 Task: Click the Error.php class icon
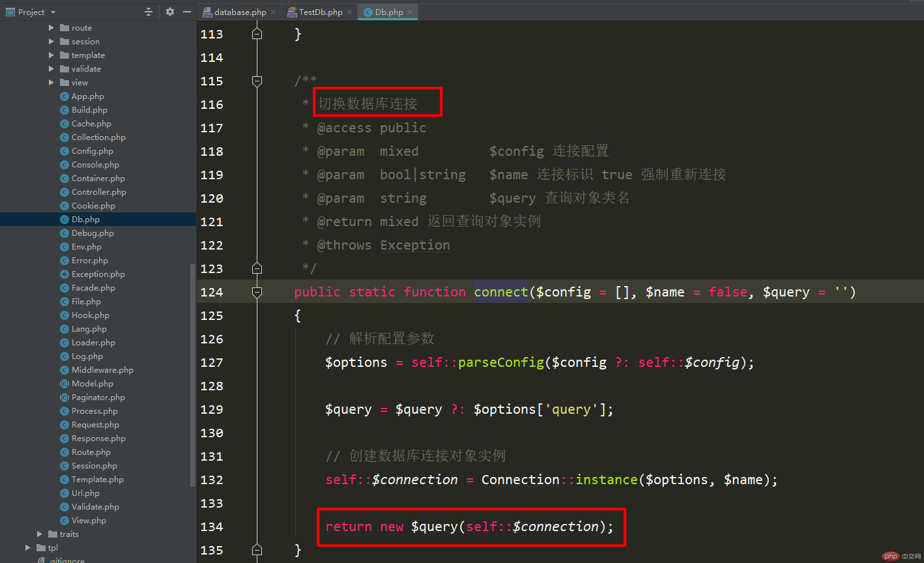(65, 261)
